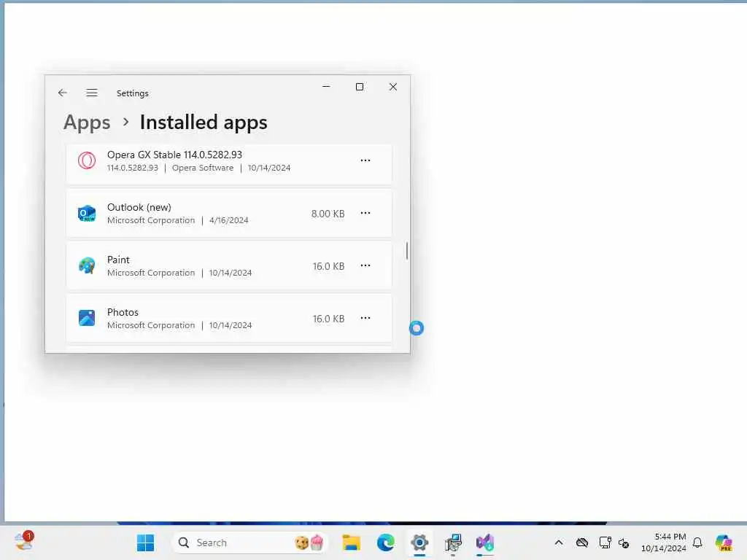Click the taskbar icon next to Settings gear
Viewport: 747px width, 560px height.
click(x=453, y=542)
